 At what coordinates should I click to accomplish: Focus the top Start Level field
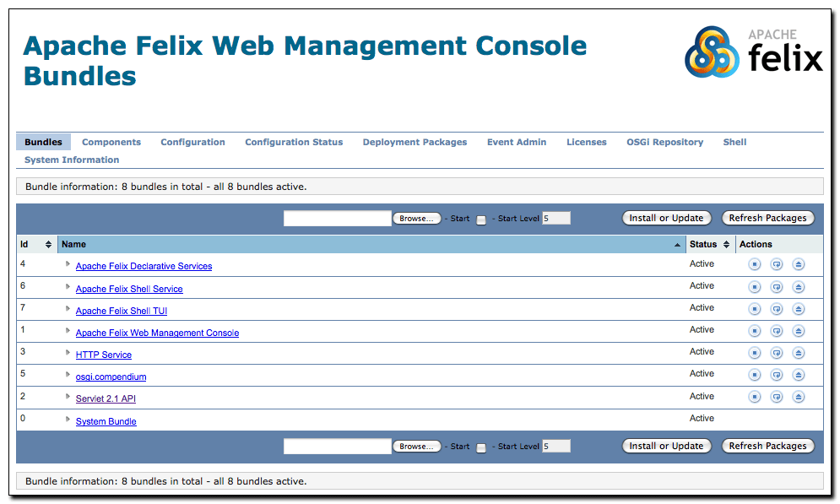[x=556, y=218]
